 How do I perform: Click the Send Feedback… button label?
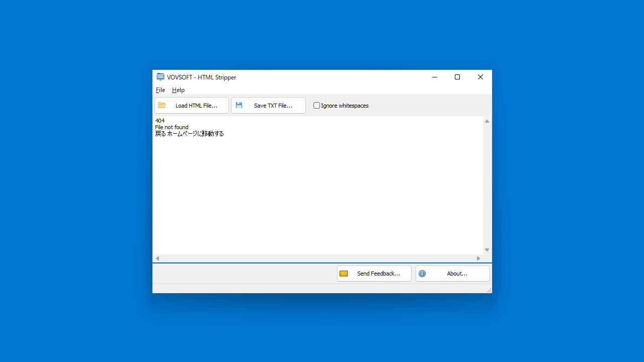(x=378, y=274)
